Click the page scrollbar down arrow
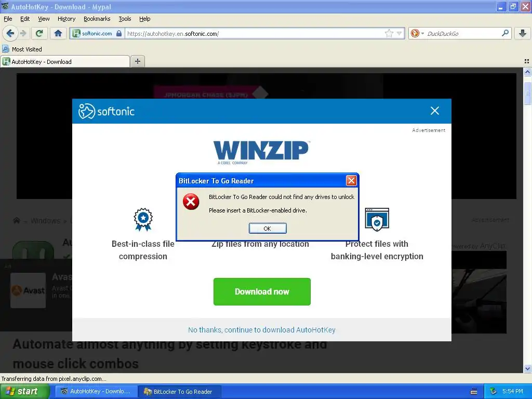 (527, 368)
